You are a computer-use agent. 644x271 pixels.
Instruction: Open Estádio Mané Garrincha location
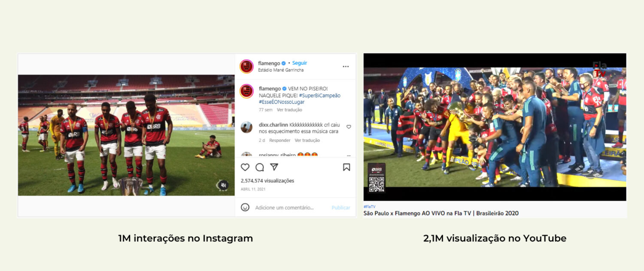[281, 70]
